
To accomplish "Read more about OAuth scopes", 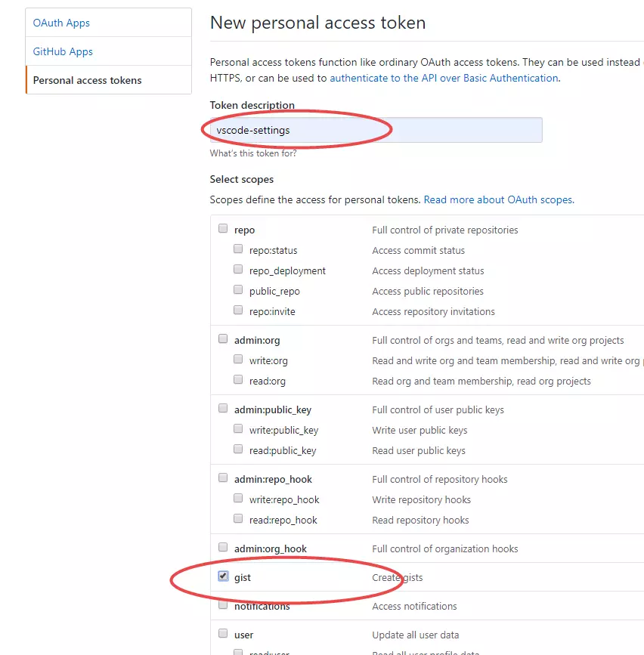I will point(497,199).
